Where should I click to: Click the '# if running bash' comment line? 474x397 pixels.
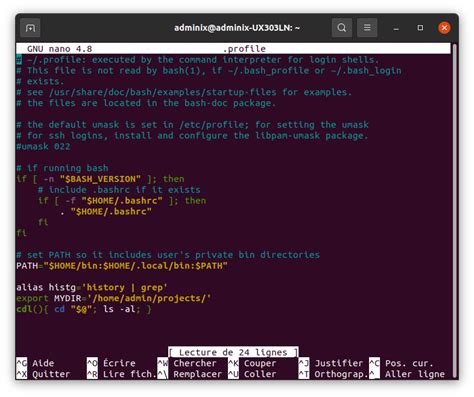(x=62, y=168)
